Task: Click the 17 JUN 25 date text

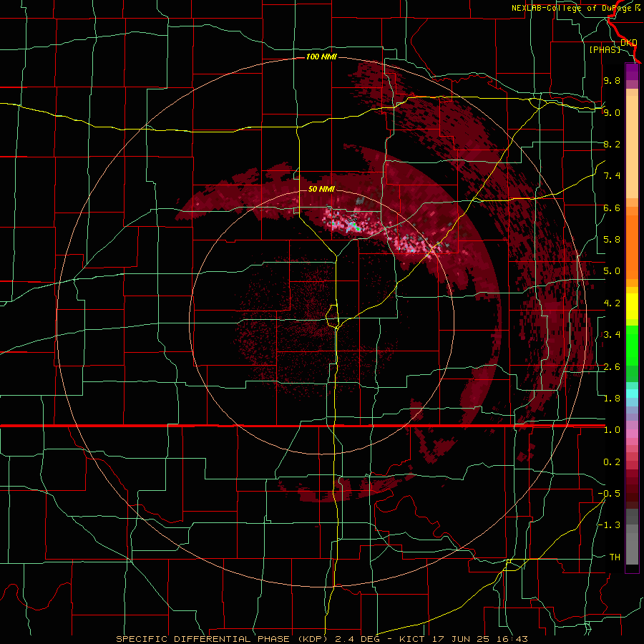Action: pos(462,639)
